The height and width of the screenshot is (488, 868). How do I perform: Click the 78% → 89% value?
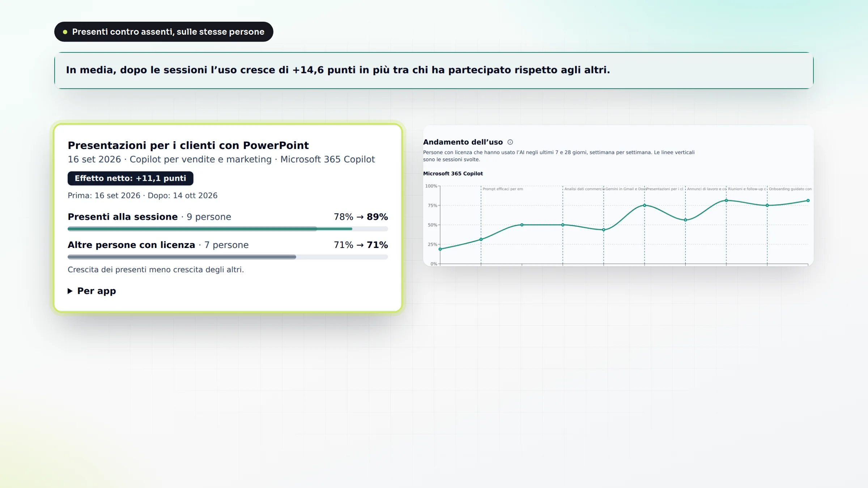click(361, 217)
